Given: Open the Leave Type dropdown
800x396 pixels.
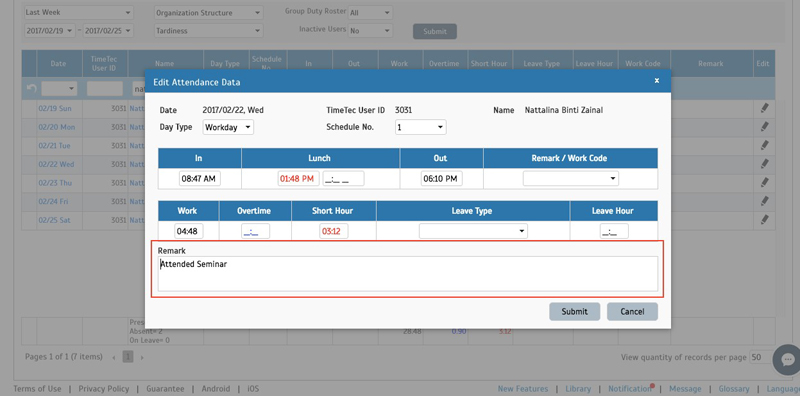Looking at the screenshot, I should pyautogui.click(x=473, y=231).
